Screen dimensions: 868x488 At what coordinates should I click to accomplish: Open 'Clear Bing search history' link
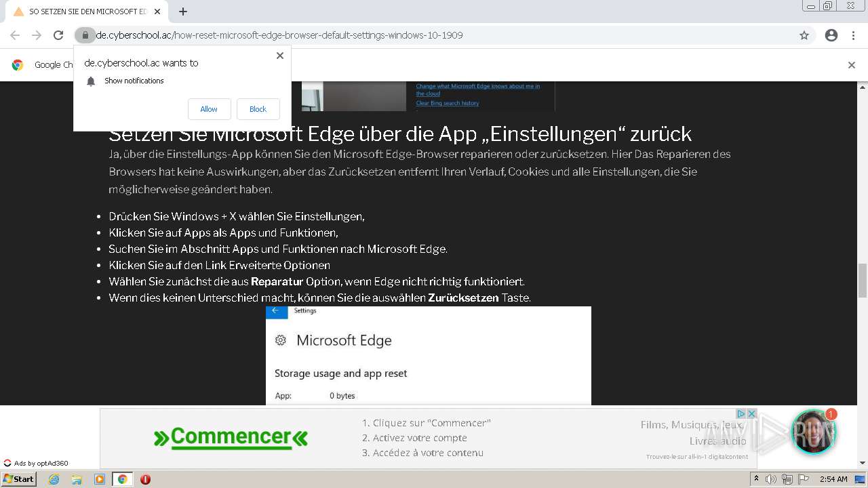coord(448,103)
